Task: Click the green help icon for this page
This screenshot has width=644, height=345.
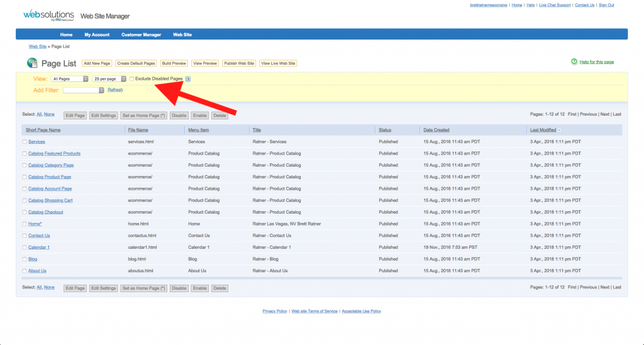Action: 574,62
